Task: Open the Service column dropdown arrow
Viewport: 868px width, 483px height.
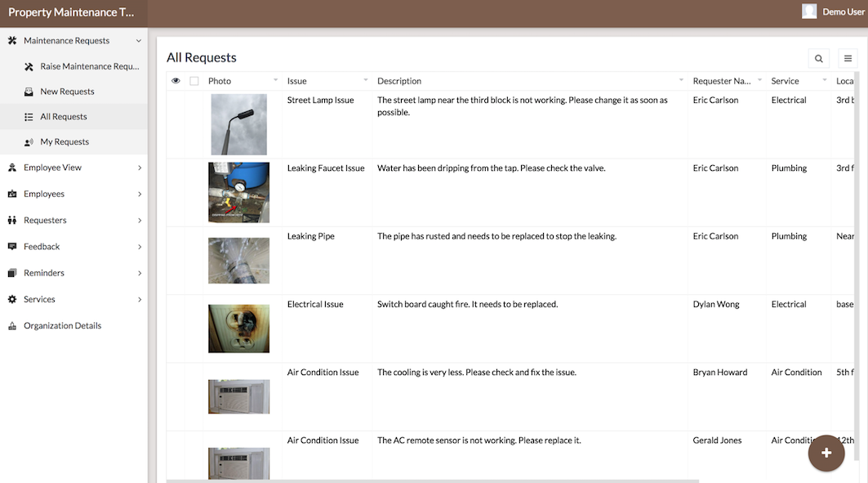Action: (824, 80)
